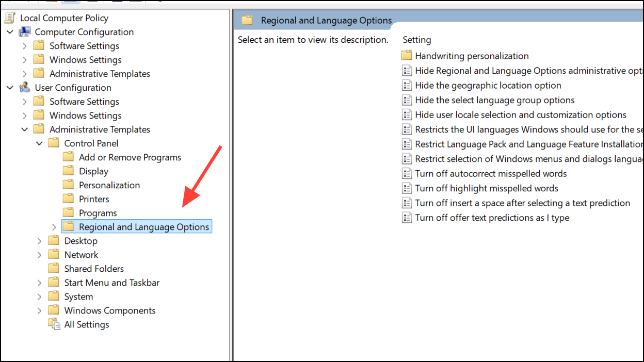Click the Handwriting personalization folder icon
This screenshot has width=644, height=362.
coord(407,56)
